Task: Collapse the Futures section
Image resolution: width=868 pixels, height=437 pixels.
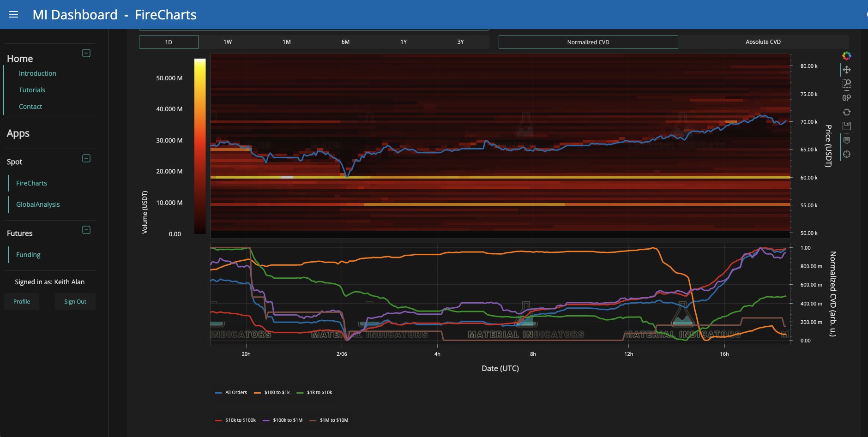Action: 86,230
